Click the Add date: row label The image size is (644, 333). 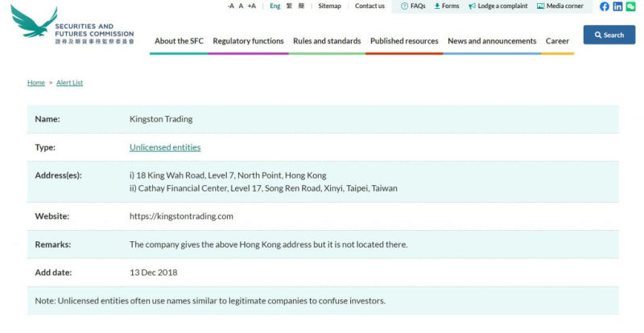[x=53, y=273]
